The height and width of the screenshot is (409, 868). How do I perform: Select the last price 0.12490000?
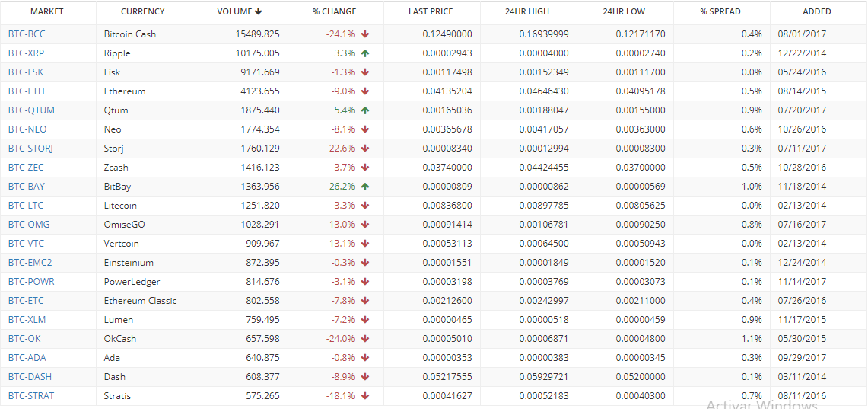[447, 34]
